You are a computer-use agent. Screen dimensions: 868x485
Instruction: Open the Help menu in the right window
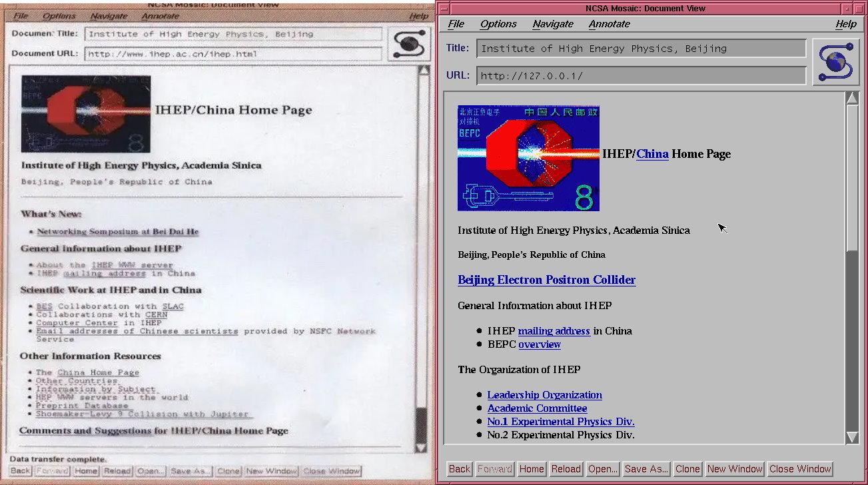coord(846,24)
